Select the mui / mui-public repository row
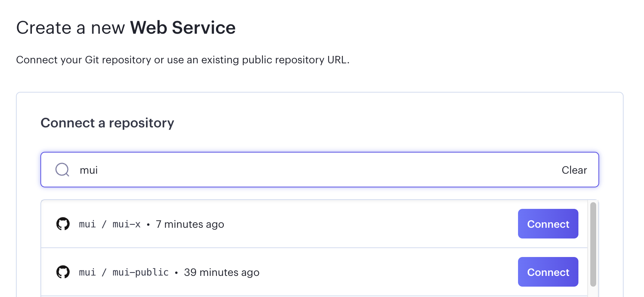Screen dimensions: 644x297 click(296, 272)
